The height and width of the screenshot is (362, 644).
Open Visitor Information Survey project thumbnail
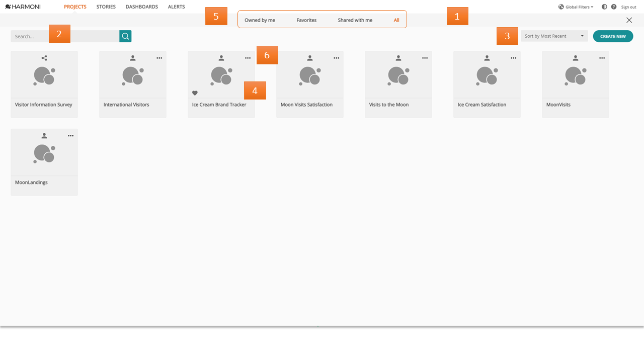[x=44, y=76]
